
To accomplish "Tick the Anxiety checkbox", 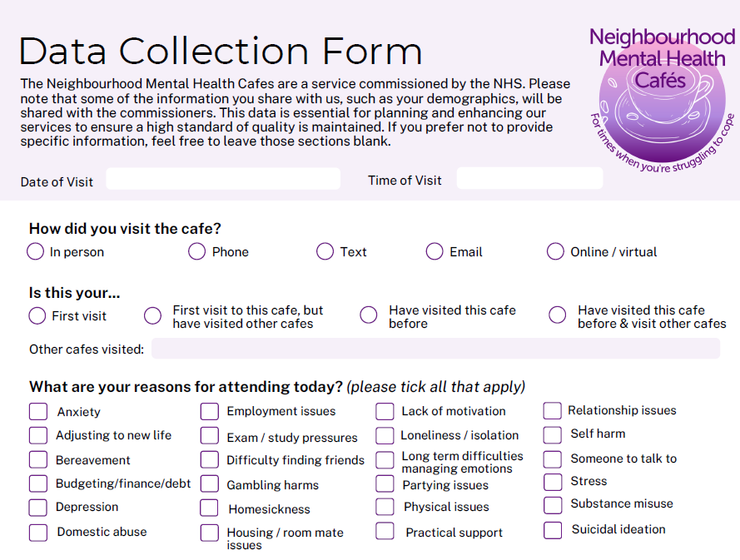I will click(x=38, y=412).
